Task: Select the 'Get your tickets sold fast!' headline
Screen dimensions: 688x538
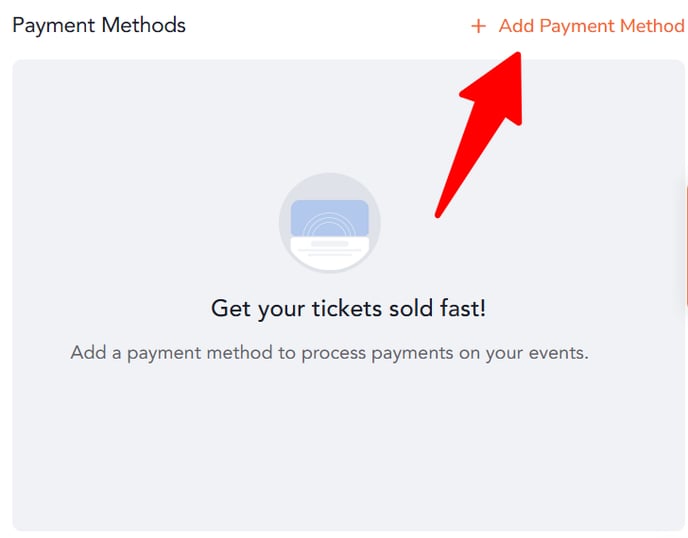Action: point(349,308)
